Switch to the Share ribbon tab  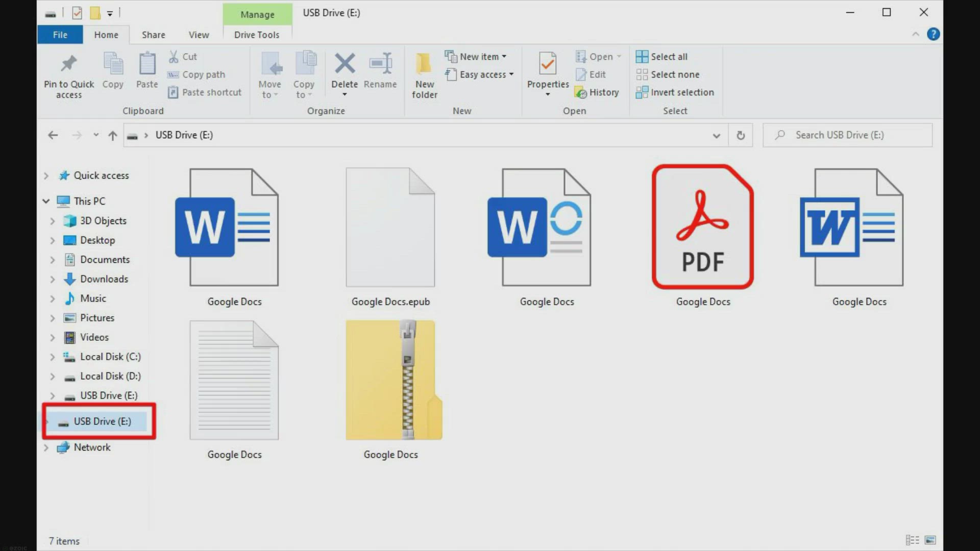point(153,35)
